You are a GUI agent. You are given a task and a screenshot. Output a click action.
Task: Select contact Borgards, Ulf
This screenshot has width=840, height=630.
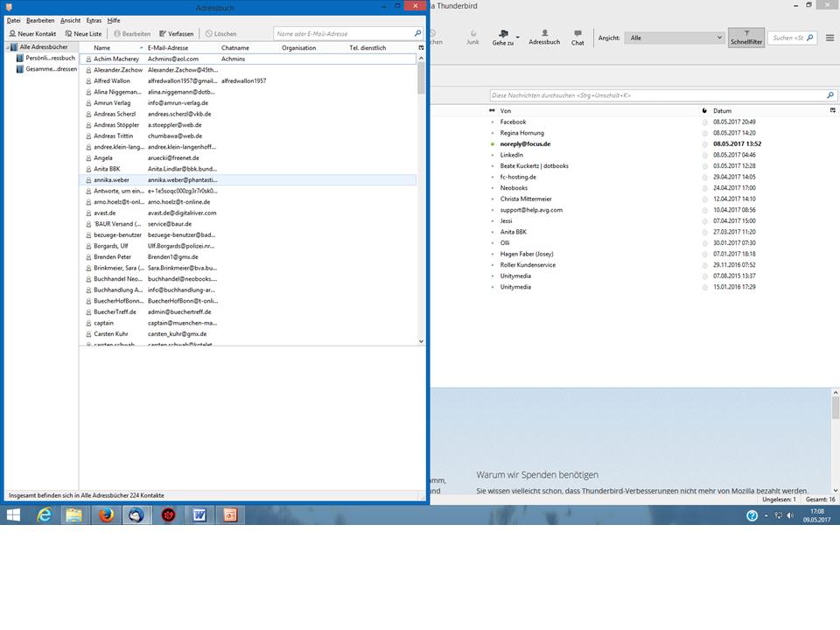click(248, 246)
